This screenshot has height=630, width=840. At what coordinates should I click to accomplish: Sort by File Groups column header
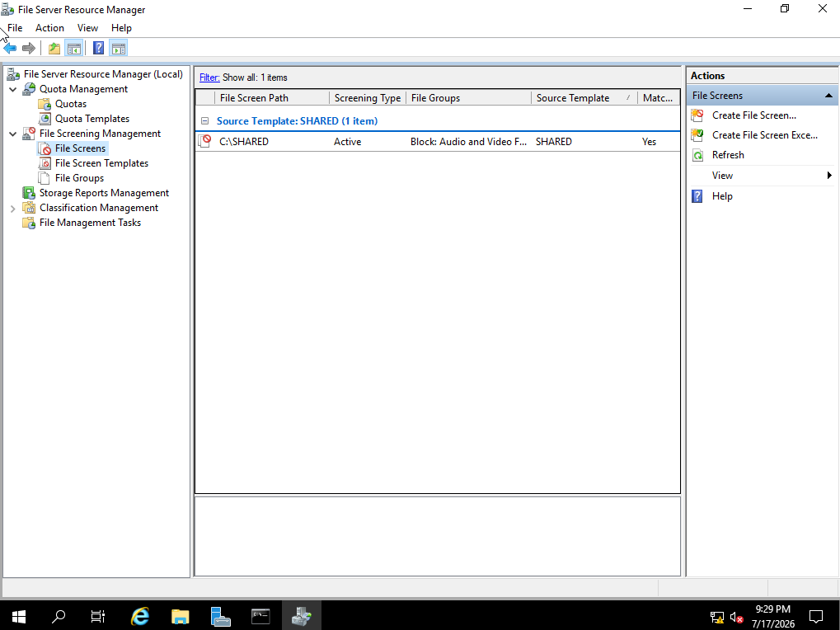tap(469, 97)
